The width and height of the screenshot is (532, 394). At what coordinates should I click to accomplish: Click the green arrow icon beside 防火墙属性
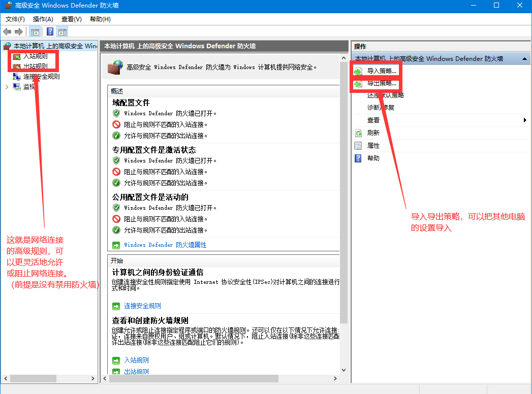116,245
